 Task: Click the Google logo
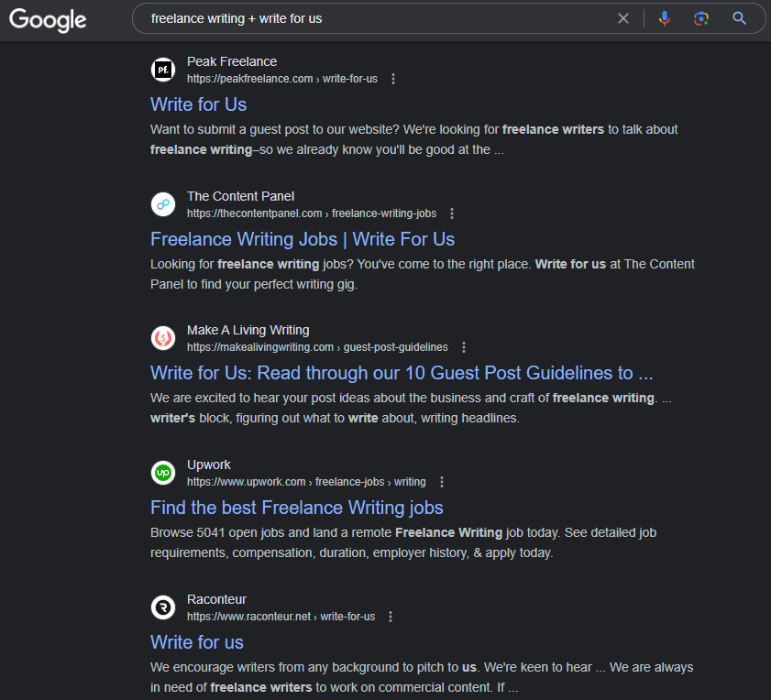48,20
